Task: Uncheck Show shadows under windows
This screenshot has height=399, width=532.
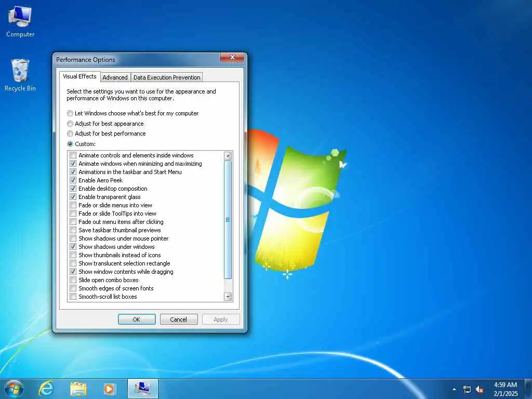Action: coord(73,247)
